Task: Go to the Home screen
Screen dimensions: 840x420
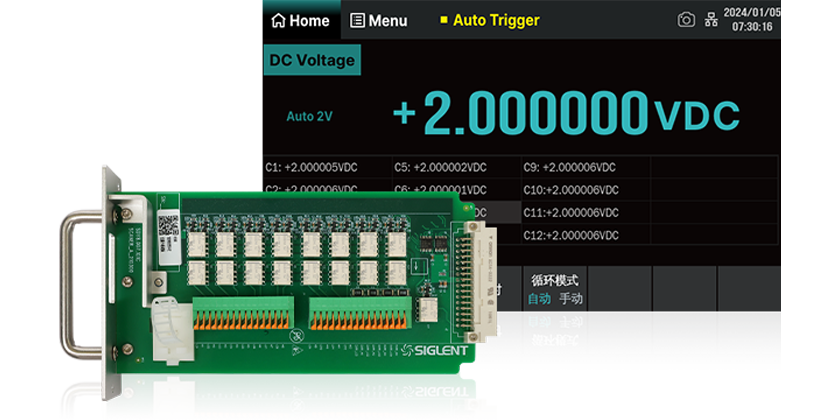Action: tap(300, 20)
